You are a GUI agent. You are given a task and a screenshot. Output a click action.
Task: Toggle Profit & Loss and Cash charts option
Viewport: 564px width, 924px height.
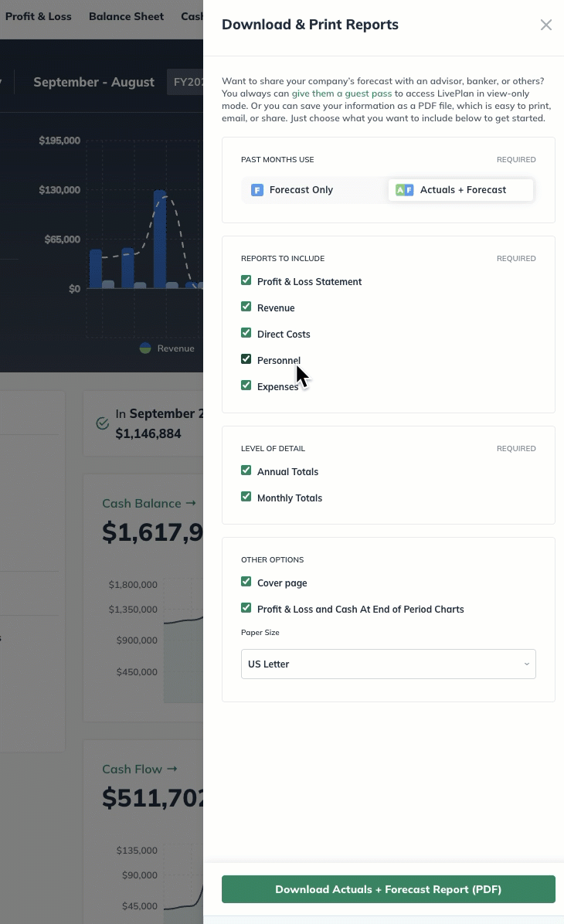[x=246, y=609]
